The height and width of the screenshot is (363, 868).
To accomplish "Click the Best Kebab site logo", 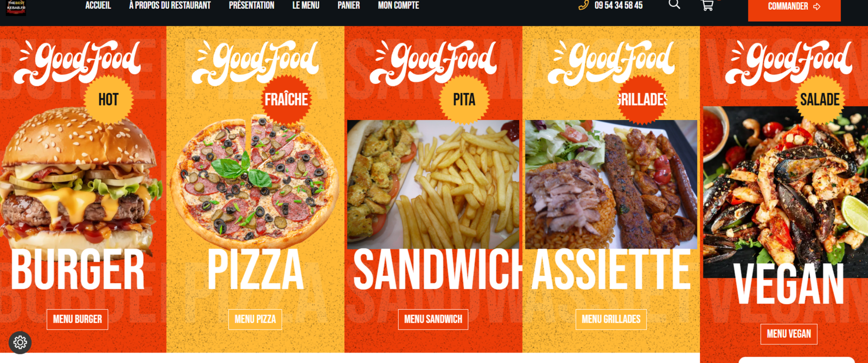I will [x=16, y=7].
